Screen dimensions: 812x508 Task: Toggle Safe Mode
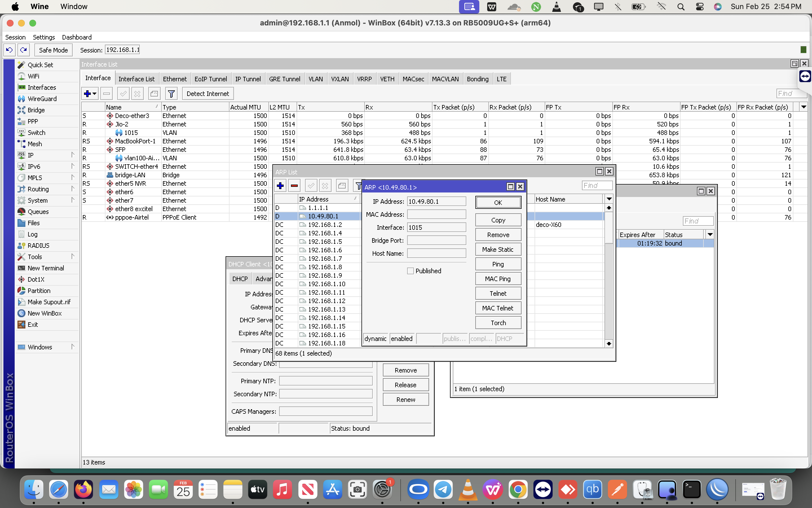tap(53, 50)
